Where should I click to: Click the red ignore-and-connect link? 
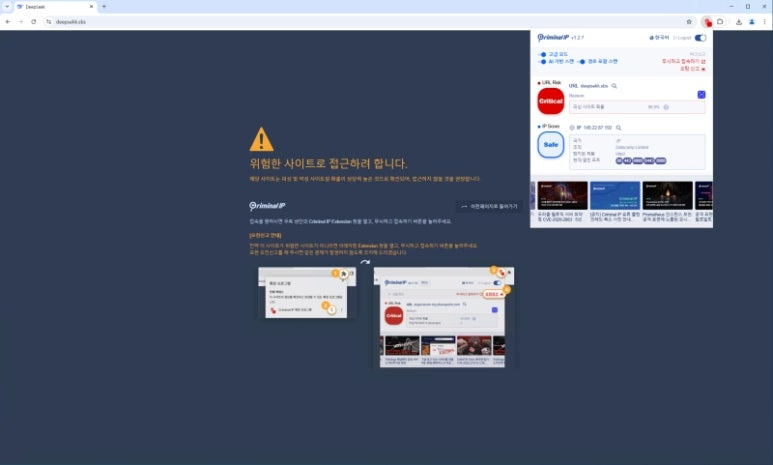(x=683, y=62)
